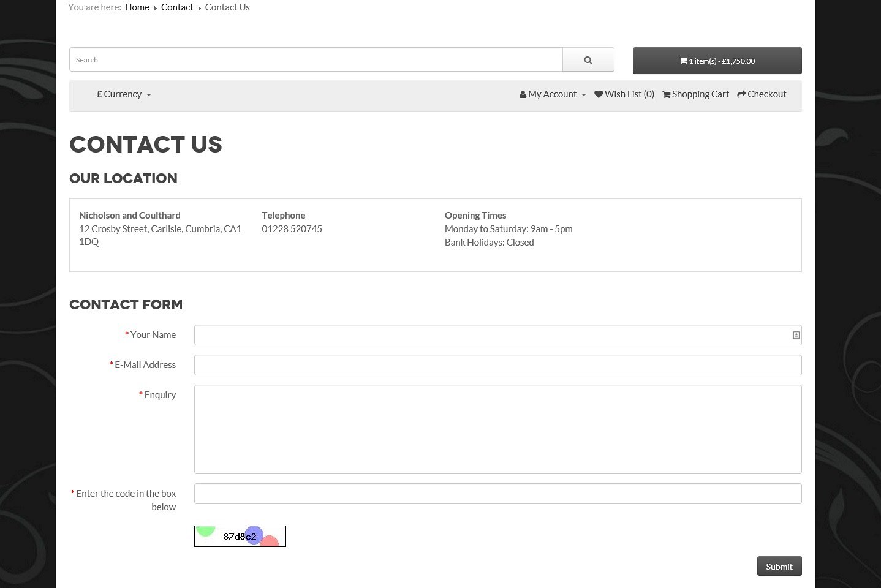
Task: Click the pound sign currency icon
Action: pyautogui.click(x=99, y=94)
